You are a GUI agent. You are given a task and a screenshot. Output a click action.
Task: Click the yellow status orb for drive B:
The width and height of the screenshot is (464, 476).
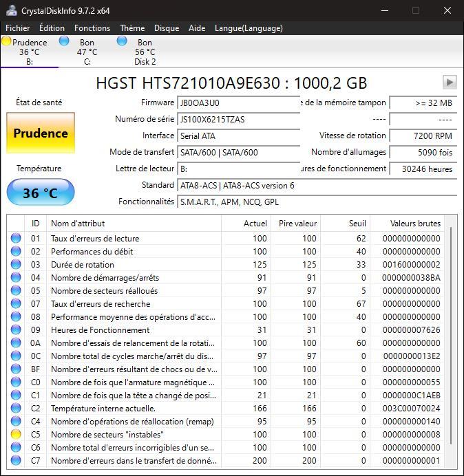[x=6, y=41]
